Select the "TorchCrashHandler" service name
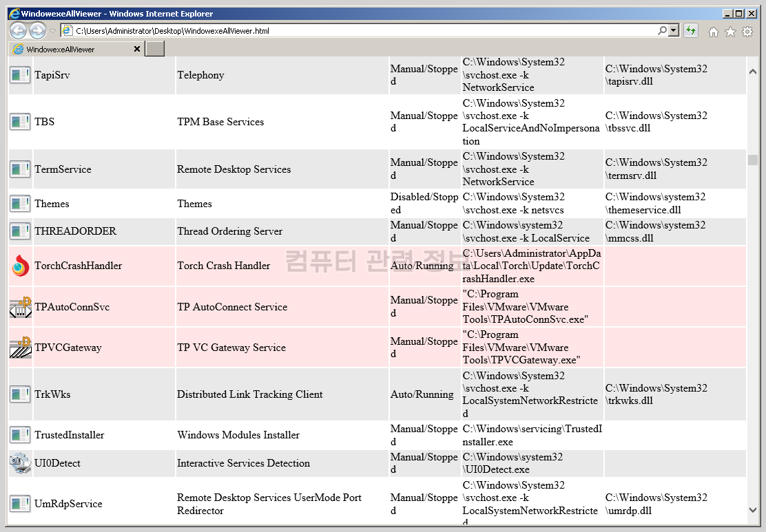The height and width of the screenshot is (532, 766). click(x=78, y=266)
